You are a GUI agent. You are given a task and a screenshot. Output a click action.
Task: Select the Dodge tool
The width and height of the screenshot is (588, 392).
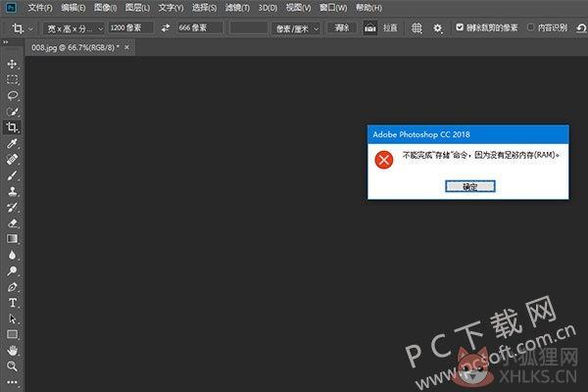click(x=12, y=270)
